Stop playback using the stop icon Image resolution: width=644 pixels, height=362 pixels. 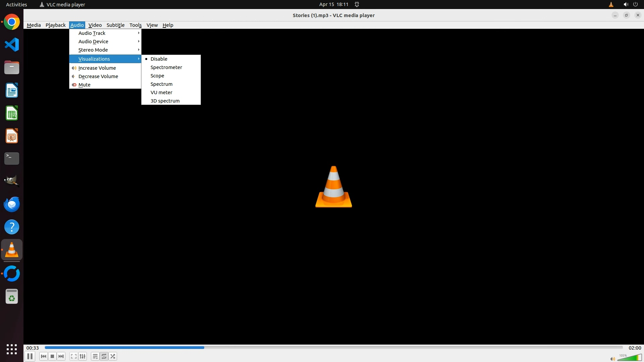52,356
